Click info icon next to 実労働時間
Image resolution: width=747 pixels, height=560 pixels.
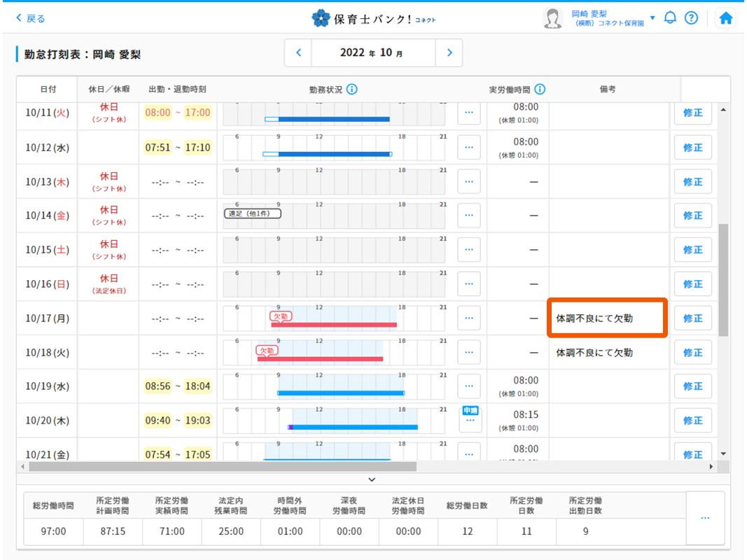click(x=540, y=90)
